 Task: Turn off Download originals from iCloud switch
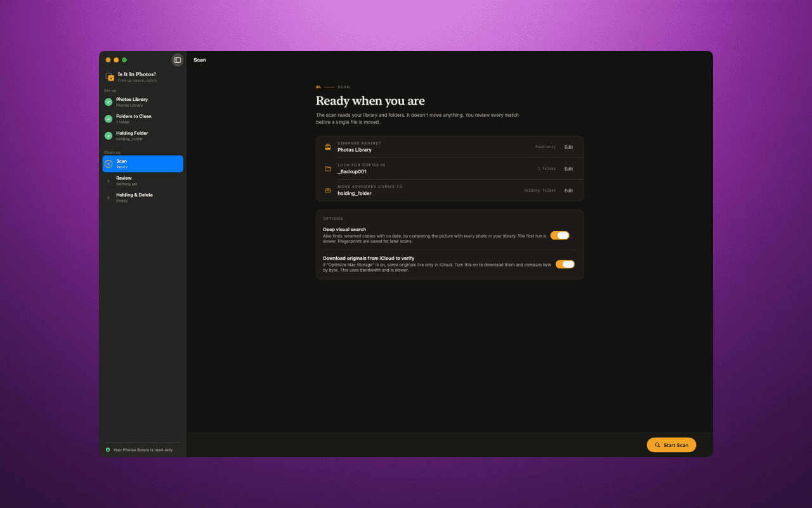565,264
